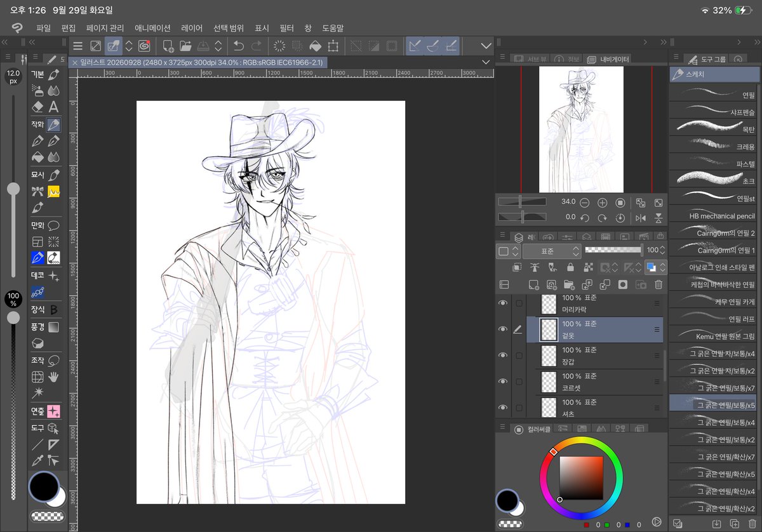This screenshot has height=532, width=762.
Task: Open Clip Studio via the spiral red-dot icon
Action: point(144,46)
